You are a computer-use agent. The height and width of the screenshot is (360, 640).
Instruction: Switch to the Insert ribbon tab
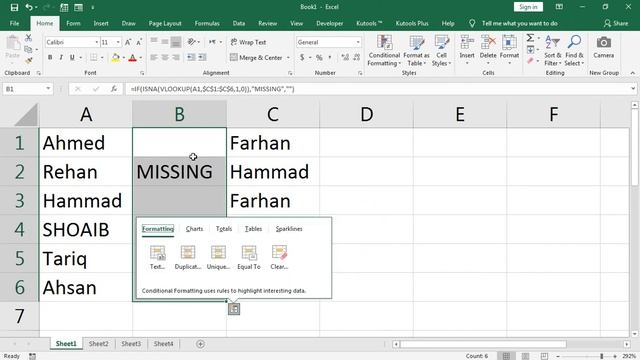tap(101, 23)
